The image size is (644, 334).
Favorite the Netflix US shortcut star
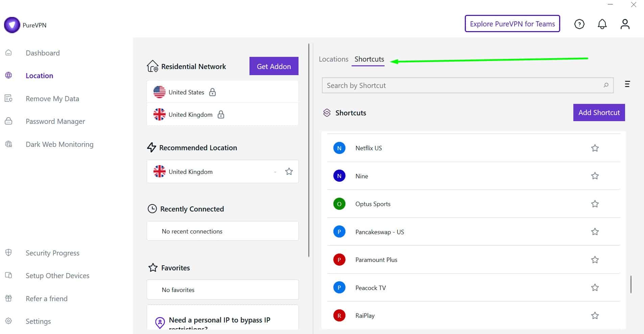point(595,148)
